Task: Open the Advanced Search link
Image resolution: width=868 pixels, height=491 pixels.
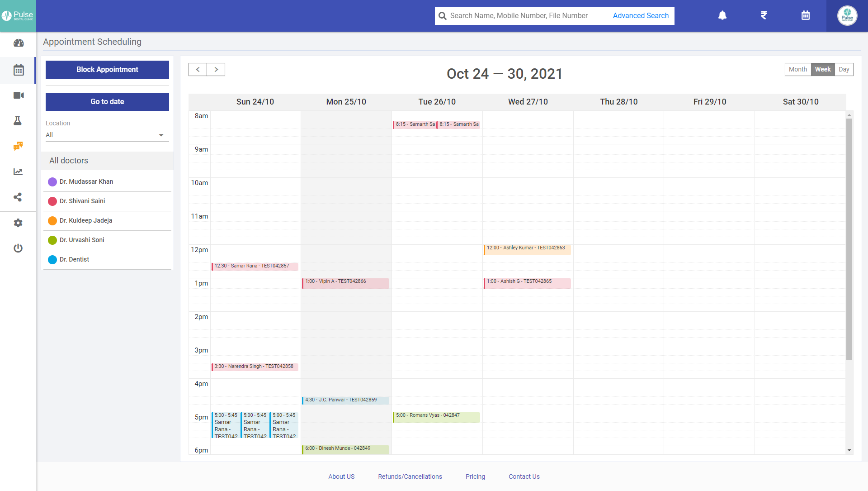Action: coord(641,15)
